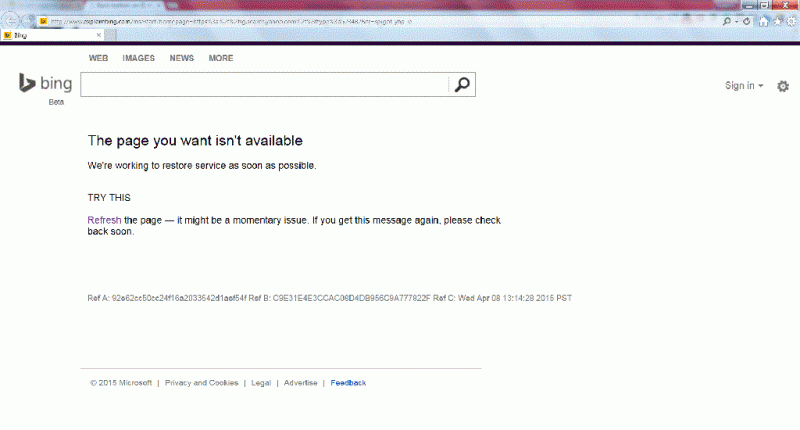Click the Feedback link in footer
The height and width of the screenshot is (430, 800).
348,383
